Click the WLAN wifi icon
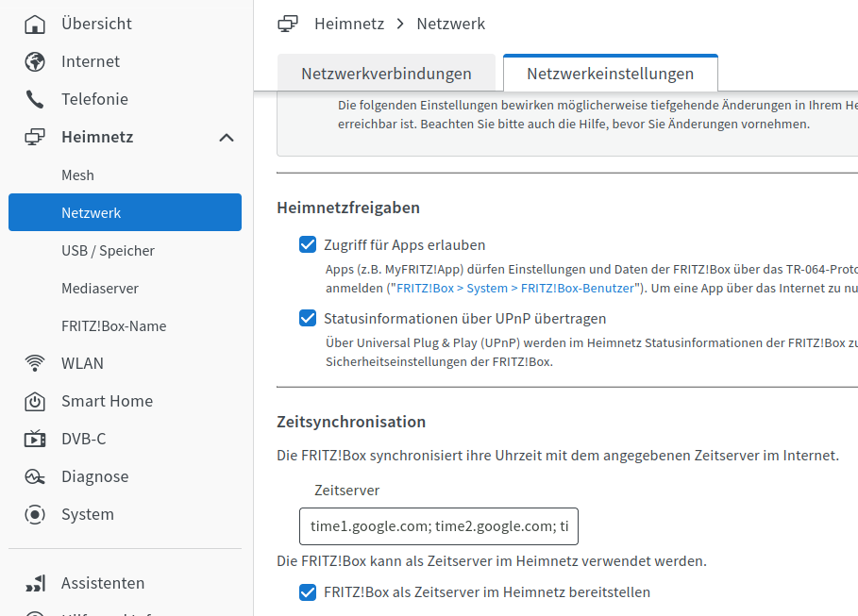The image size is (858, 616). click(35, 363)
